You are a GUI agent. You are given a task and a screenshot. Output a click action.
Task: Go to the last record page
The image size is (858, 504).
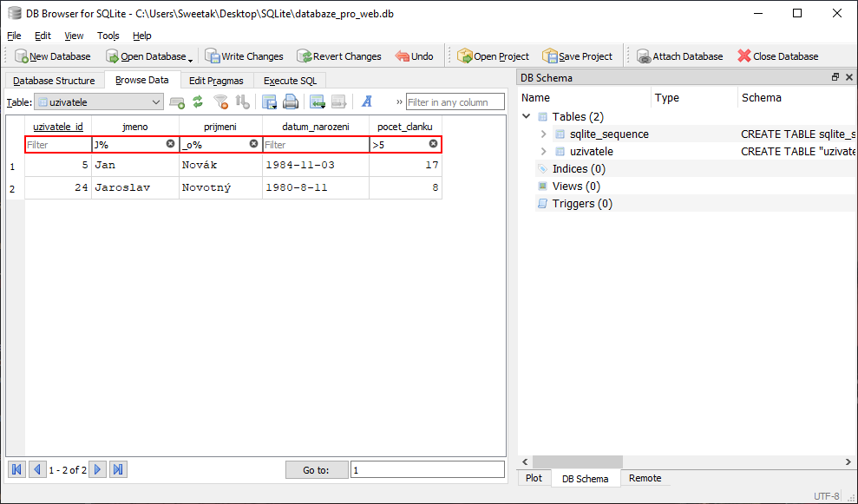tap(118, 469)
